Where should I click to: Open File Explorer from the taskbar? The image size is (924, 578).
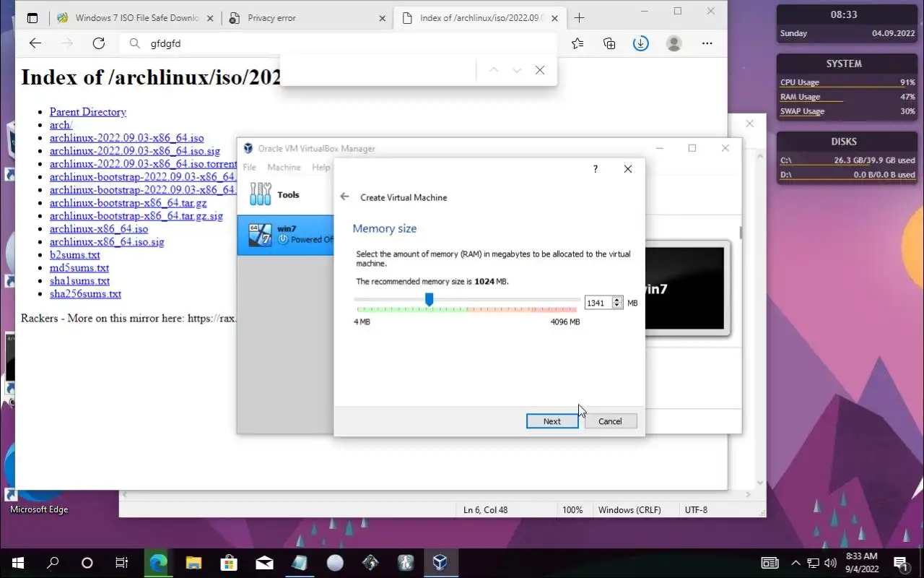[x=193, y=563]
